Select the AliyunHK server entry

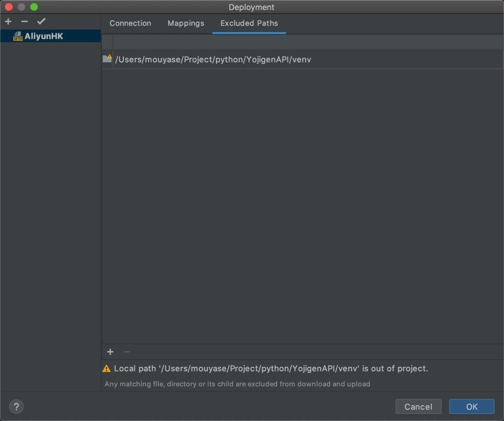tap(44, 36)
